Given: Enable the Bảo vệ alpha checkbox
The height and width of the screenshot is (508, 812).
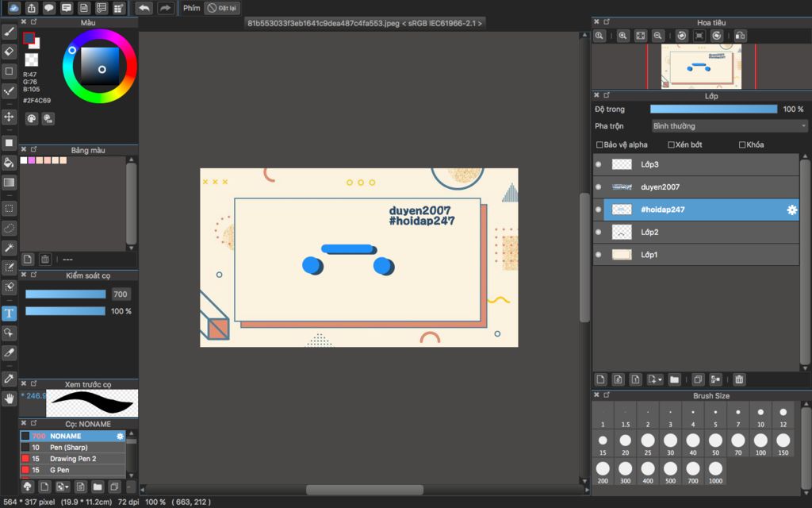Looking at the screenshot, I should pyautogui.click(x=599, y=144).
